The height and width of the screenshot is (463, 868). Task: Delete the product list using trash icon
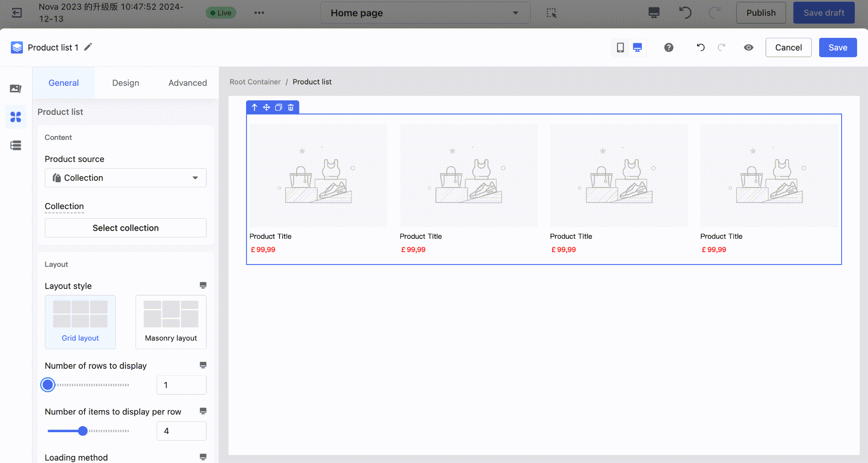click(291, 107)
